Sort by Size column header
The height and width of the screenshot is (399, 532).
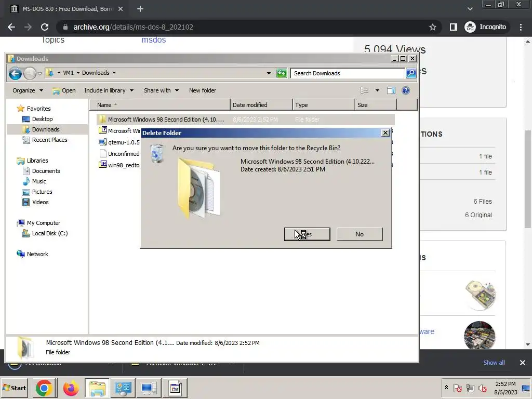(x=376, y=105)
